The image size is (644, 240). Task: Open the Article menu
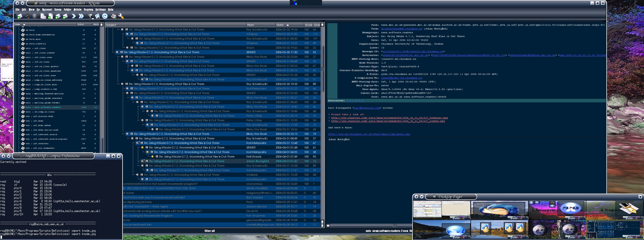pos(77,10)
